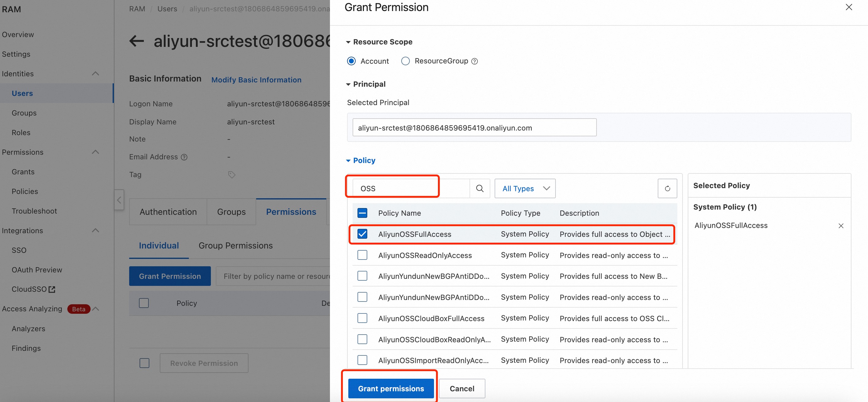Click the back arrow beside user name
Viewport: 868px width, 402px height.
click(137, 41)
